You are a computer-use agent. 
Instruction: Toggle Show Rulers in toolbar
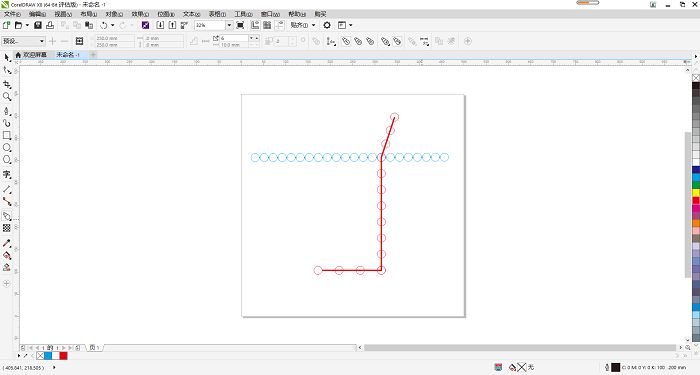(x=255, y=25)
